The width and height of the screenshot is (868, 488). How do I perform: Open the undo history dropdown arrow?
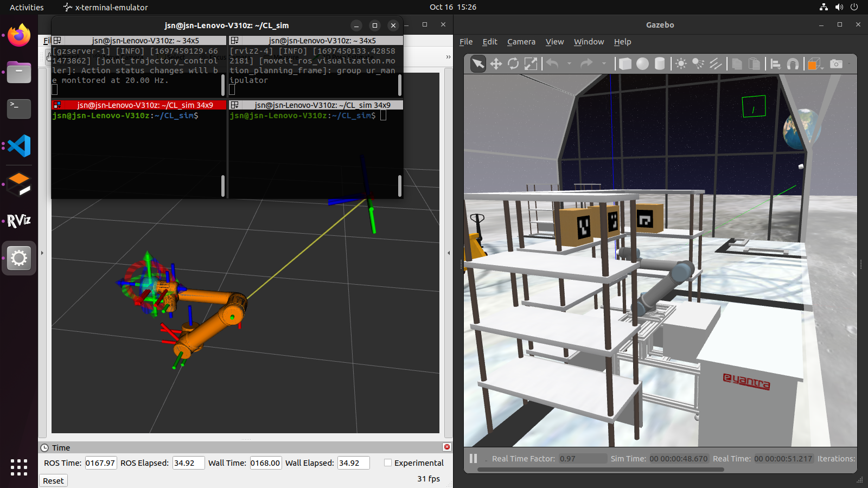point(569,64)
